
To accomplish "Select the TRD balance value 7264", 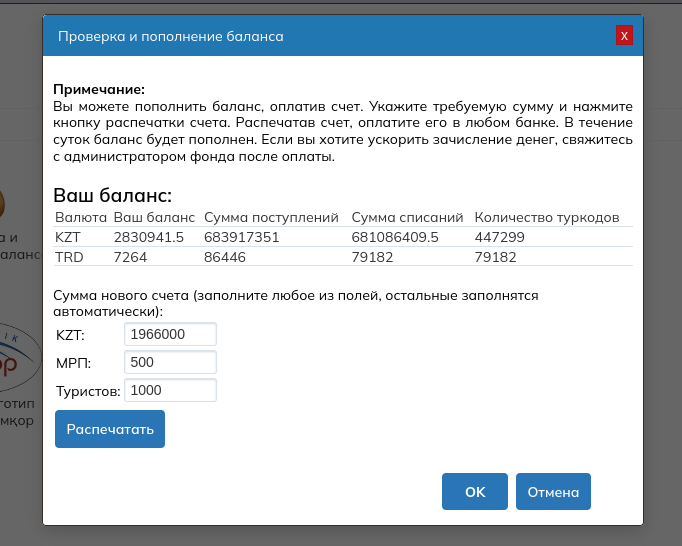I will point(132,257).
